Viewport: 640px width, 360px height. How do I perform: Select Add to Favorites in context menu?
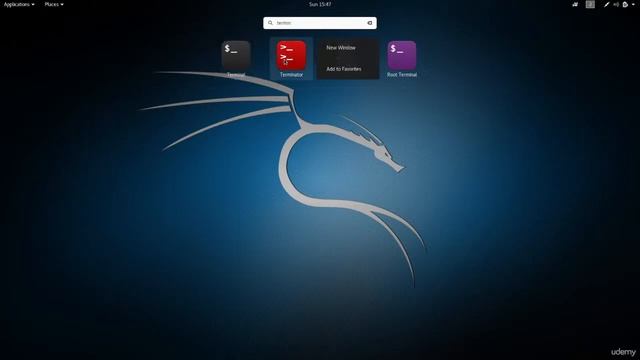[344, 69]
